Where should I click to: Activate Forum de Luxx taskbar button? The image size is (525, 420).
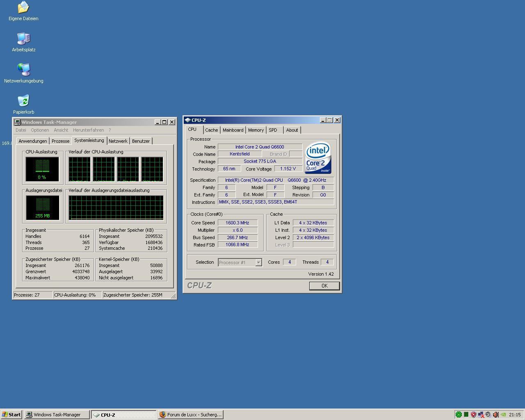(x=190, y=415)
